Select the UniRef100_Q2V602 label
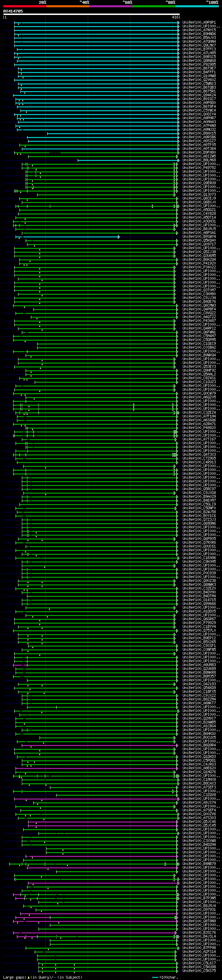Screen dimensions: 222x980 199,80
